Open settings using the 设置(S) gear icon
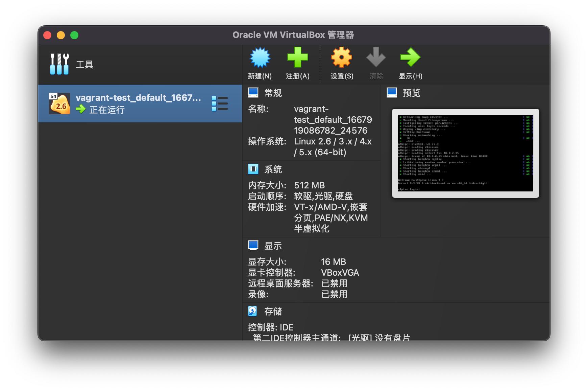Screen dimensions: 588x391 coord(341,58)
